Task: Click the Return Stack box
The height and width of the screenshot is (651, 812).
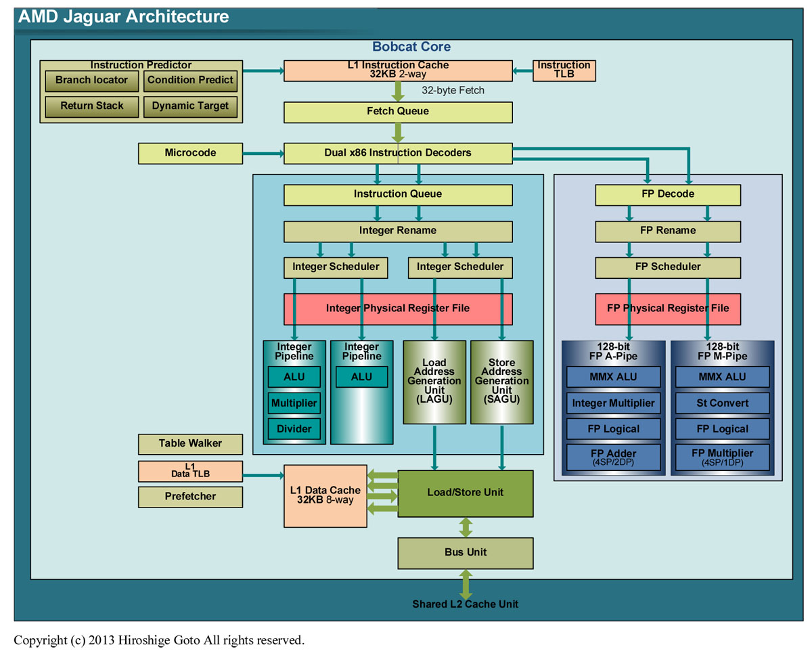Action: (x=91, y=106)
